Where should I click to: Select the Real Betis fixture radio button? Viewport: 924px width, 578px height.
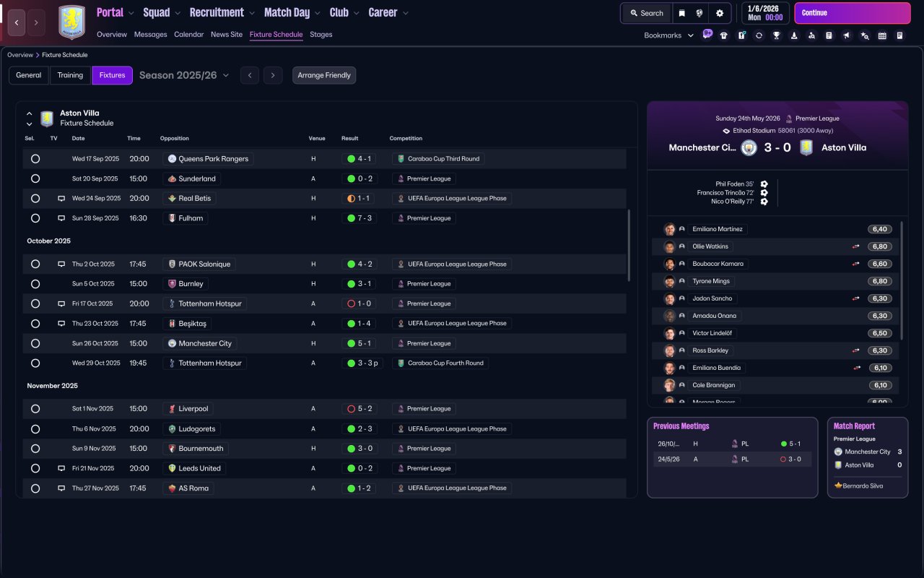[35, 199]
